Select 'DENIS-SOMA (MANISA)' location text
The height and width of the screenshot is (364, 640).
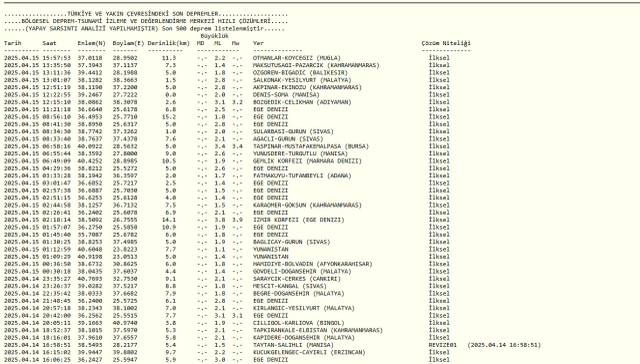pos(286,95)
